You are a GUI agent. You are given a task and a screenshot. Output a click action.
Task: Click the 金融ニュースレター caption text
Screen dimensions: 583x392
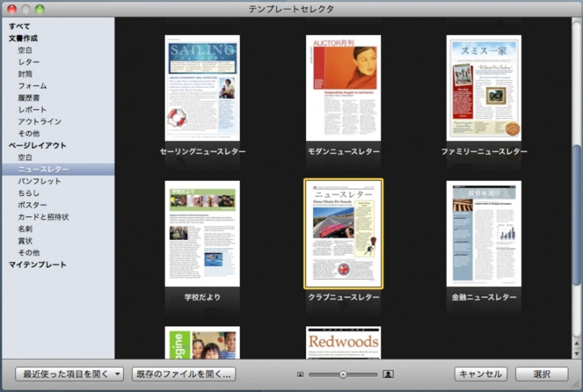pyautogui.click(x=484, y=297)
